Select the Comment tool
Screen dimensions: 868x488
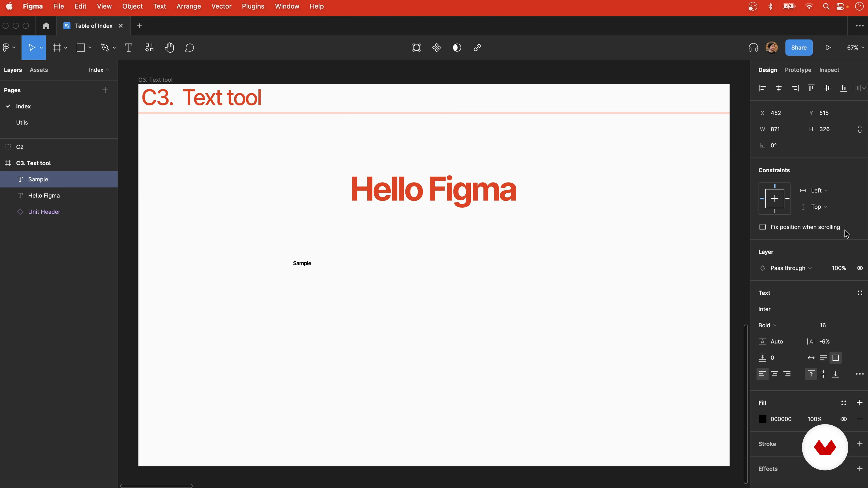tap(190, 48)
